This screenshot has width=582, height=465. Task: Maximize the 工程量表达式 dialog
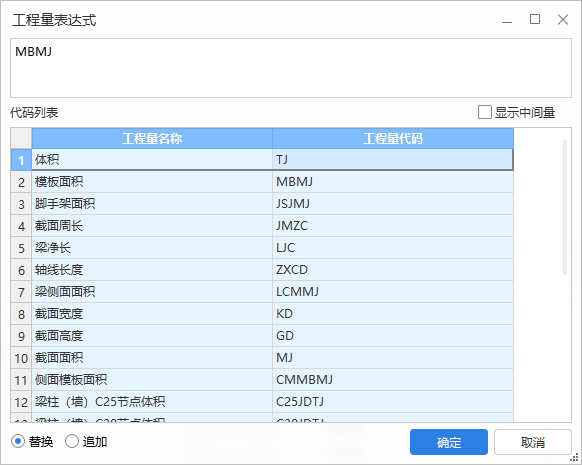coord(534,19)
